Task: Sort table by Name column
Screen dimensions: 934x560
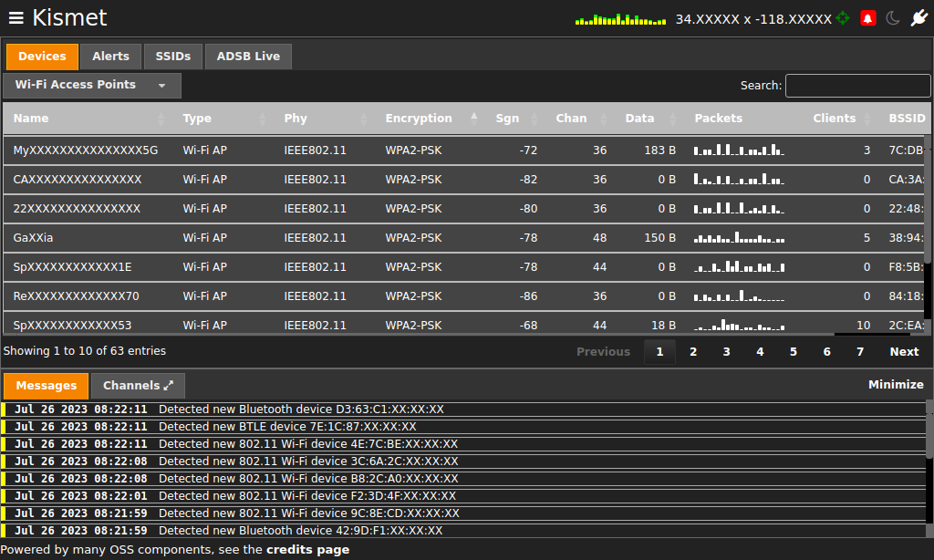Action: click(x=88, y=119)
